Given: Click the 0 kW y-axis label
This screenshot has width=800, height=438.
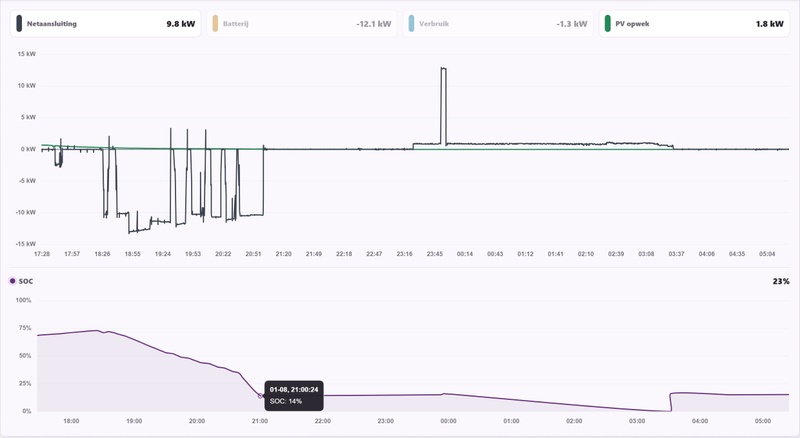Looking at the screenshot, I should point(28,149).
